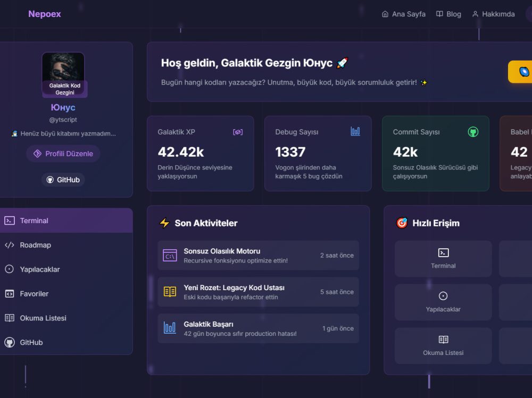Open Yapılacaklar from Hızlı Erişim
The image size is (532, 398).
tap(443, 302)
